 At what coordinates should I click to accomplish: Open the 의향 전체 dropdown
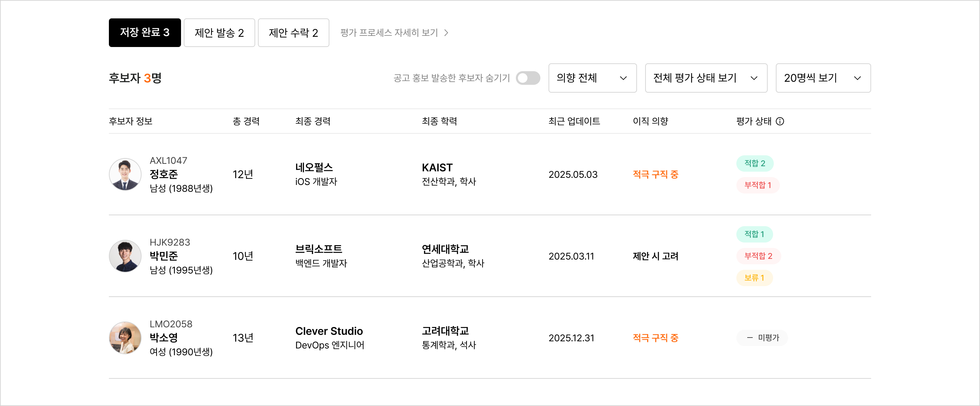592,78
